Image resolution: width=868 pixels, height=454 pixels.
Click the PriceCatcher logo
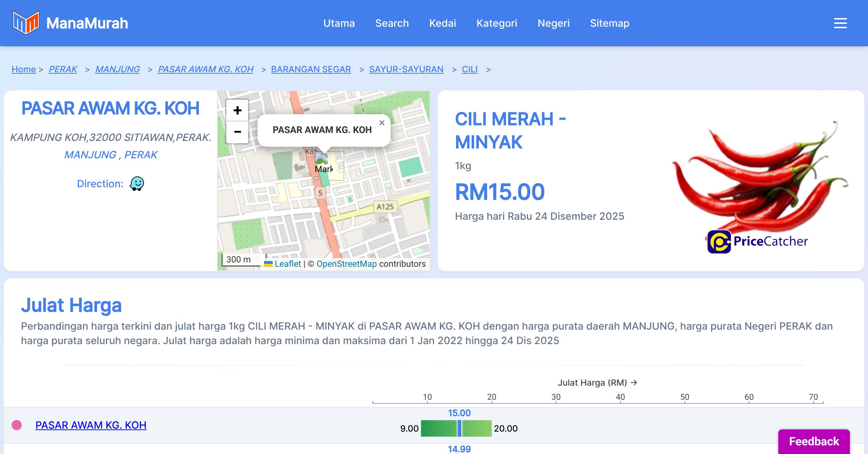757,241
